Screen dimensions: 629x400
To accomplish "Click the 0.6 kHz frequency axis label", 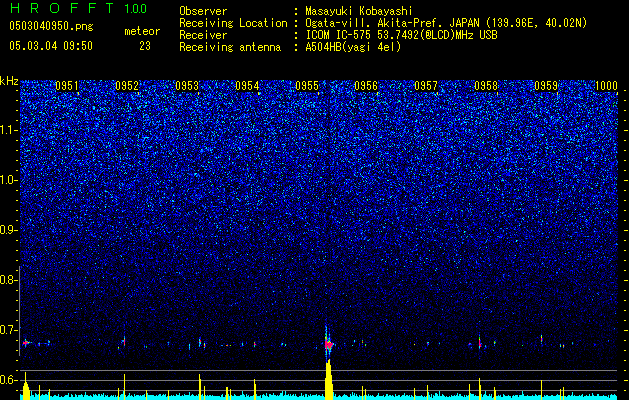I will (7, 380).
